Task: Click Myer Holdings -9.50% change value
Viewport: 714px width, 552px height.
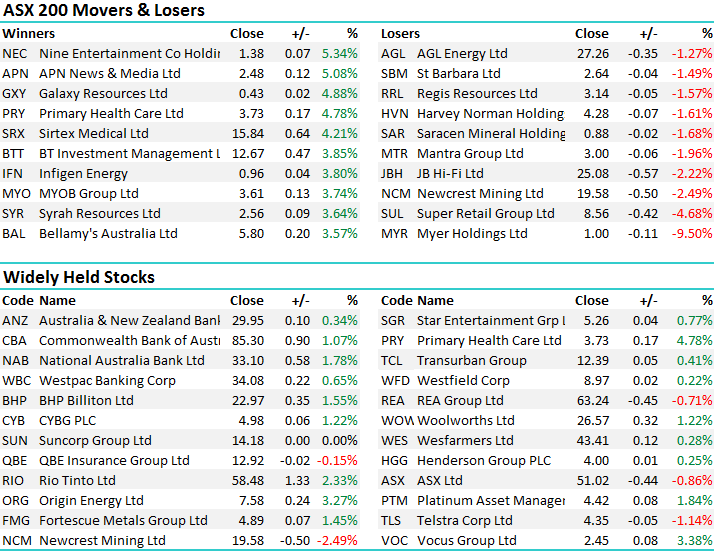Action: tap(692, 234)
